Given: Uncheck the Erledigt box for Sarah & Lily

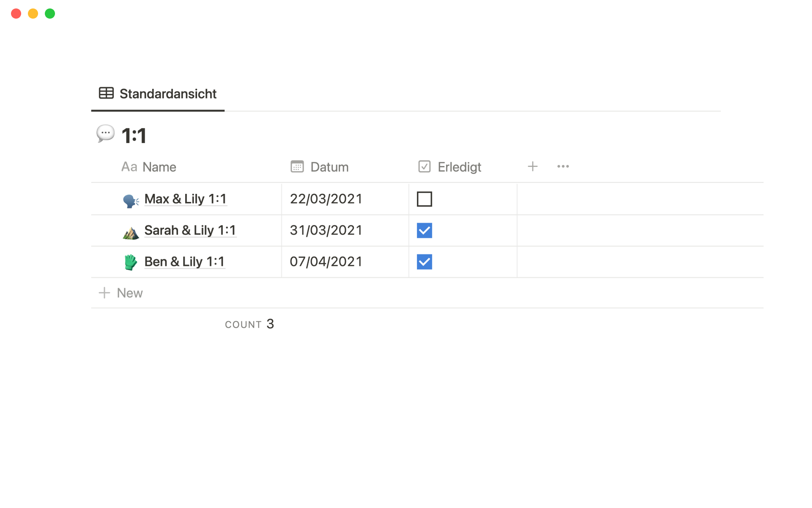Looking at the screenshot, I should 424,231.
